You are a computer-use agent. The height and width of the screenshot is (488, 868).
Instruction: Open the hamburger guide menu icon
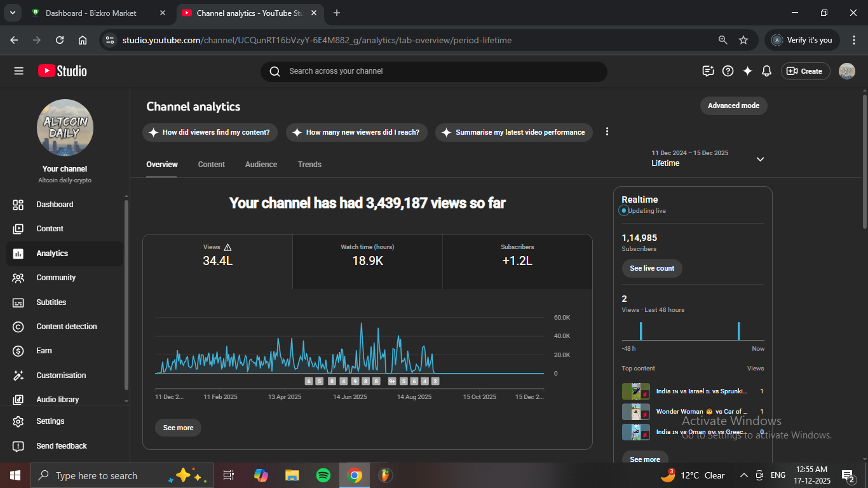18,71
